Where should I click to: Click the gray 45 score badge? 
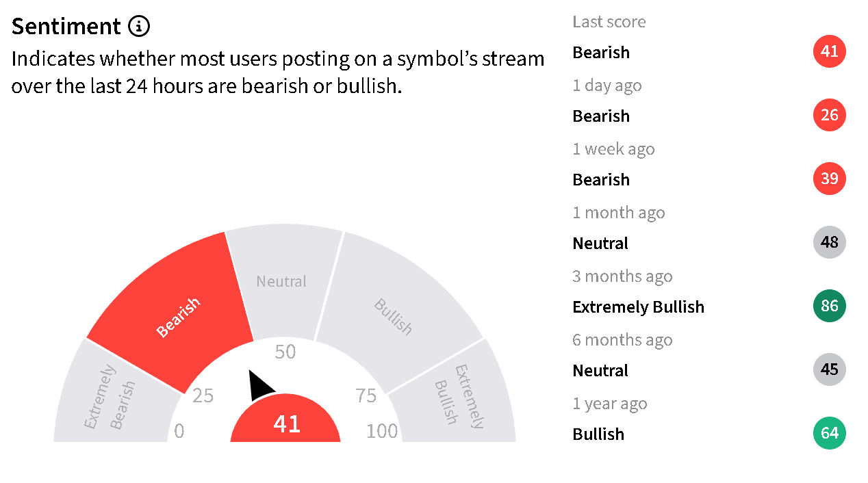tap(830, 369)
